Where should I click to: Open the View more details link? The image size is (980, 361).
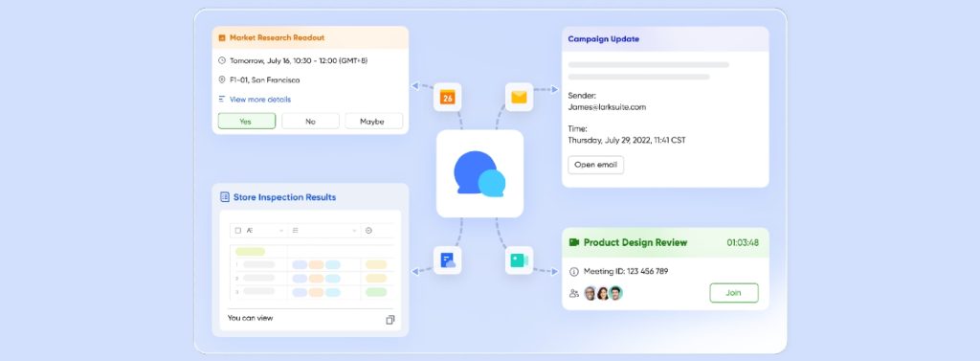coord(260,100)
